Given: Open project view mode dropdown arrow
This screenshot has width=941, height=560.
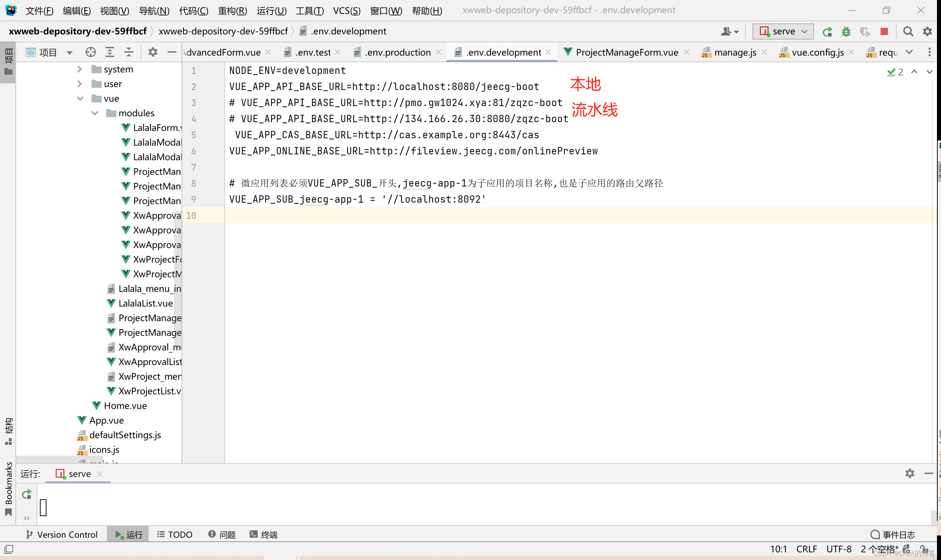Looking at the screenshot, I should click(x=69, y=52).
